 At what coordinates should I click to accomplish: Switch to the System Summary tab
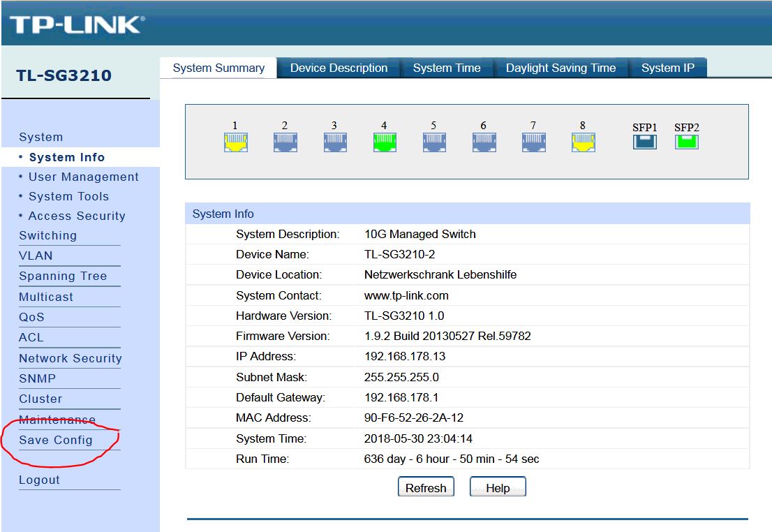coord(218,68)
